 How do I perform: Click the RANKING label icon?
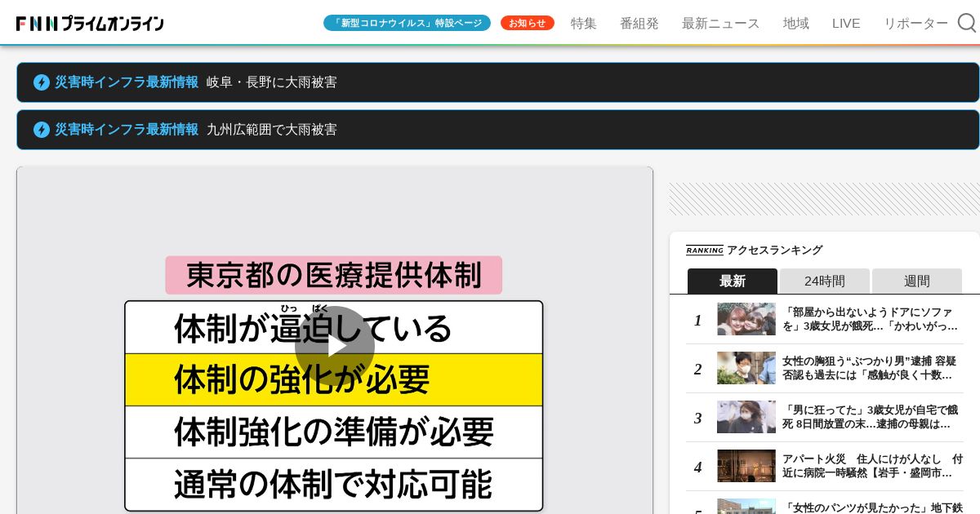pyautogui.click(x=704, y=250)
